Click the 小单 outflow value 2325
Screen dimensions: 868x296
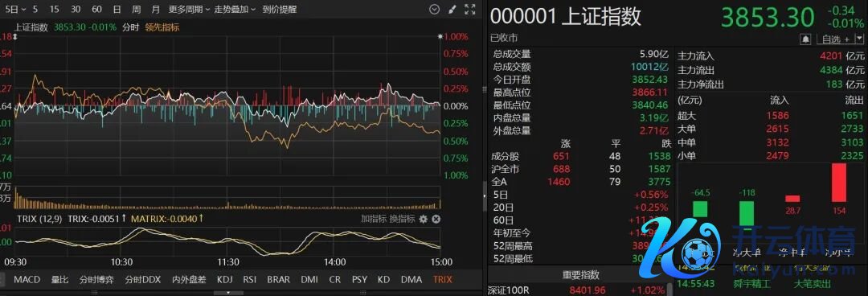[852, 156]
